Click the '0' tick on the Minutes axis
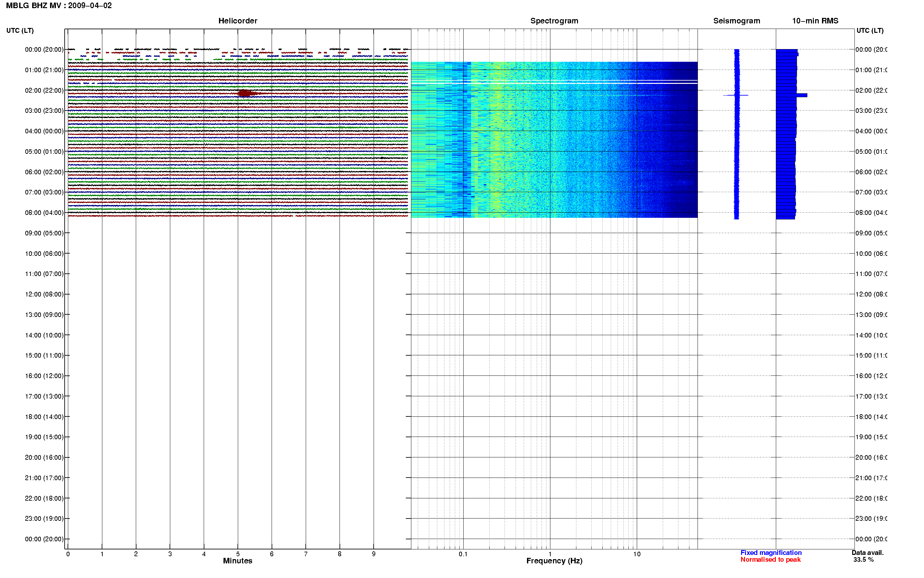Image resolution: width=924 pixels, height=578 pixels. 68,554
